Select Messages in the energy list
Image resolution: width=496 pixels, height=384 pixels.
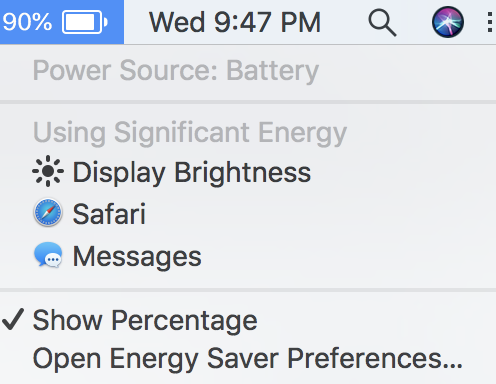tap(248, 256)
